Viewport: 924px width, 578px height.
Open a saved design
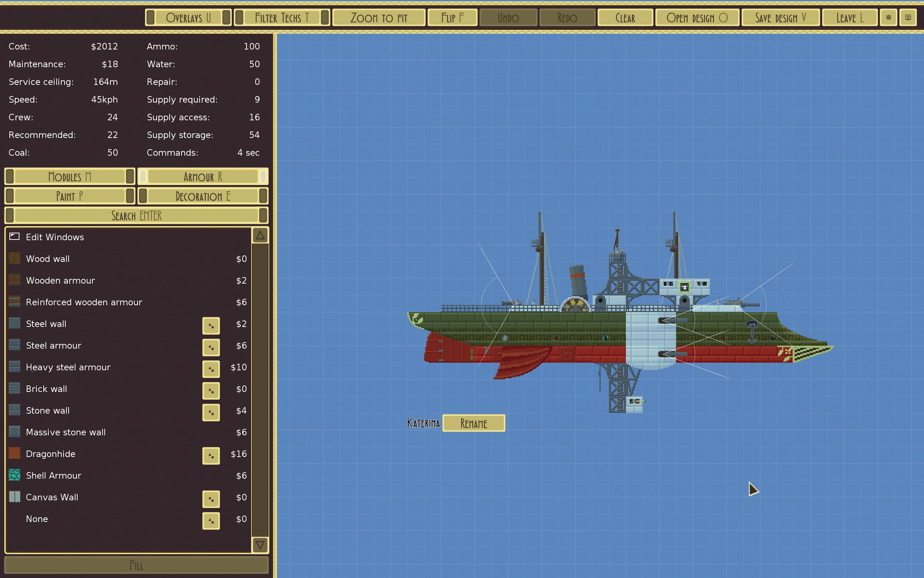coord(697,18)
